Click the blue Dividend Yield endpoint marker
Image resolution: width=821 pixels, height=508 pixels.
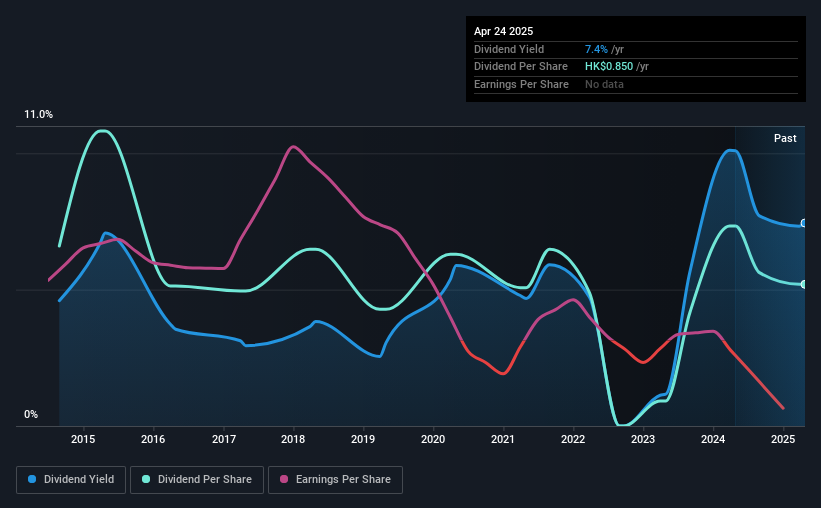(x=804, y=223)
